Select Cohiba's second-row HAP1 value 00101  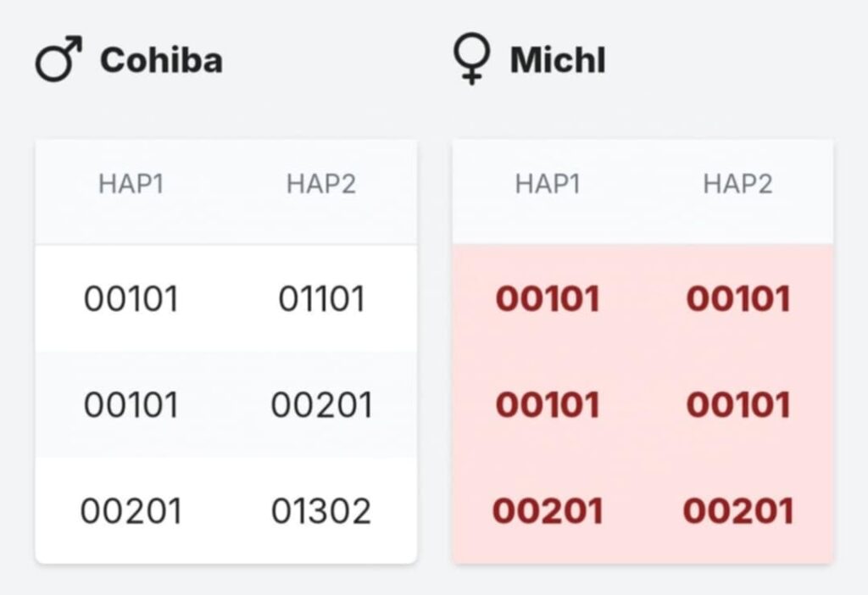click(131, 404)
